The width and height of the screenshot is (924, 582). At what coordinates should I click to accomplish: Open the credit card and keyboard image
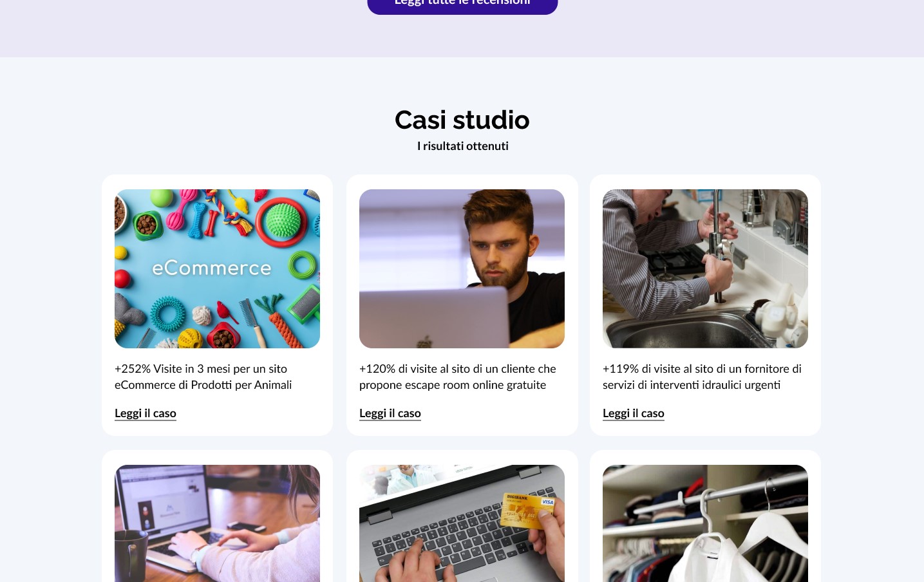point(462,523)
